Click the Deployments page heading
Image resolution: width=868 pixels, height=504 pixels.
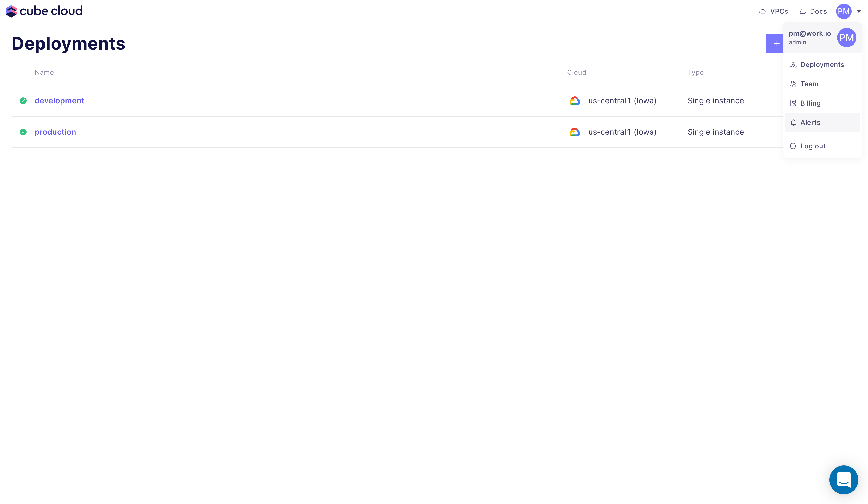tap(68, 44)
